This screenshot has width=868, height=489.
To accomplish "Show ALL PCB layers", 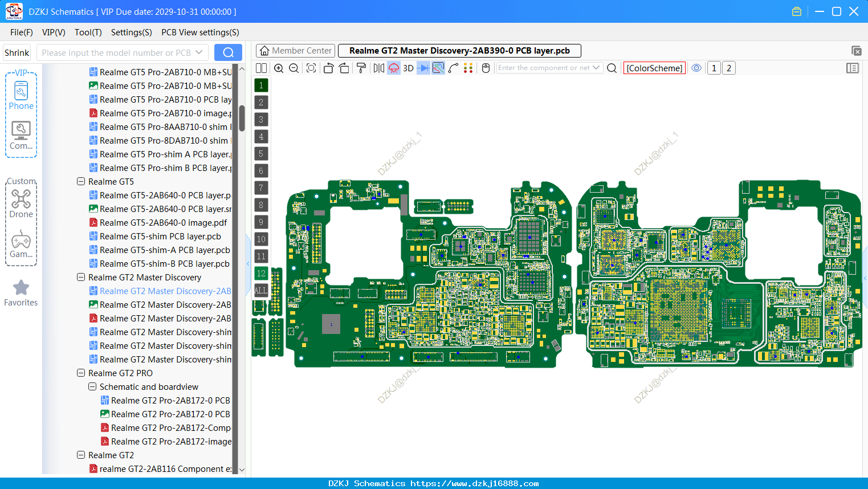I will pyautogui.click(x=261, y=291).
